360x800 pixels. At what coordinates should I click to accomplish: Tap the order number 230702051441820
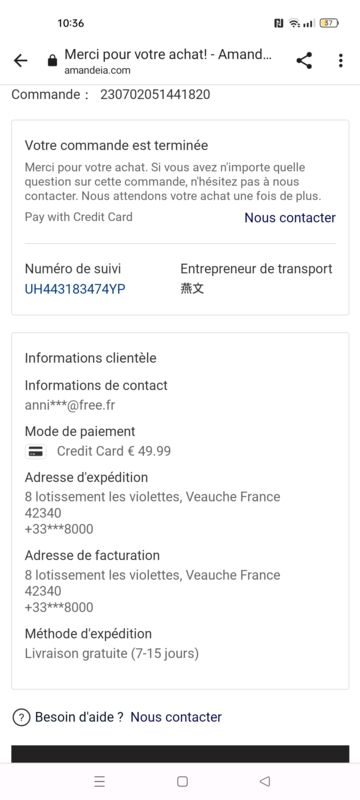(x=155, y=94)
